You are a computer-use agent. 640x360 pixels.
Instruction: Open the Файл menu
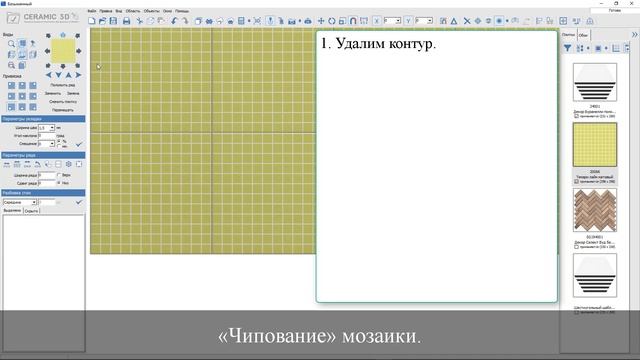[92, 11]
